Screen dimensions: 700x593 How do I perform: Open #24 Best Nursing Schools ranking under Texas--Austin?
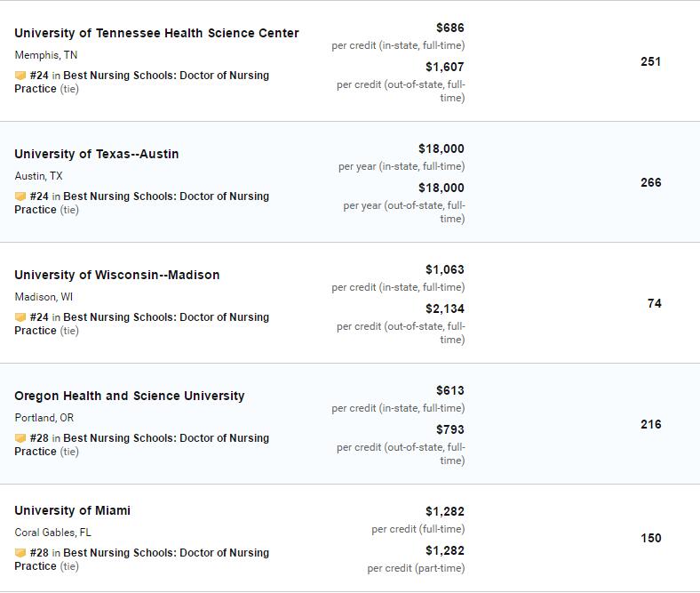pos(141,203)
